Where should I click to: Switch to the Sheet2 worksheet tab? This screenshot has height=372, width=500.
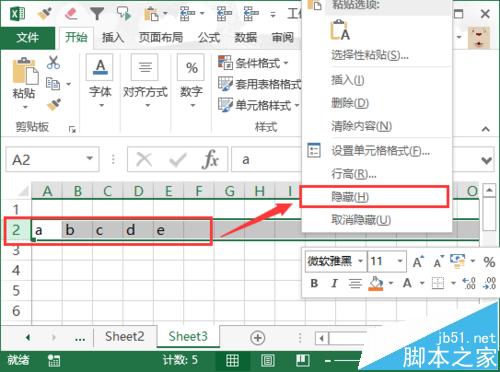click(x=125, y=336)
